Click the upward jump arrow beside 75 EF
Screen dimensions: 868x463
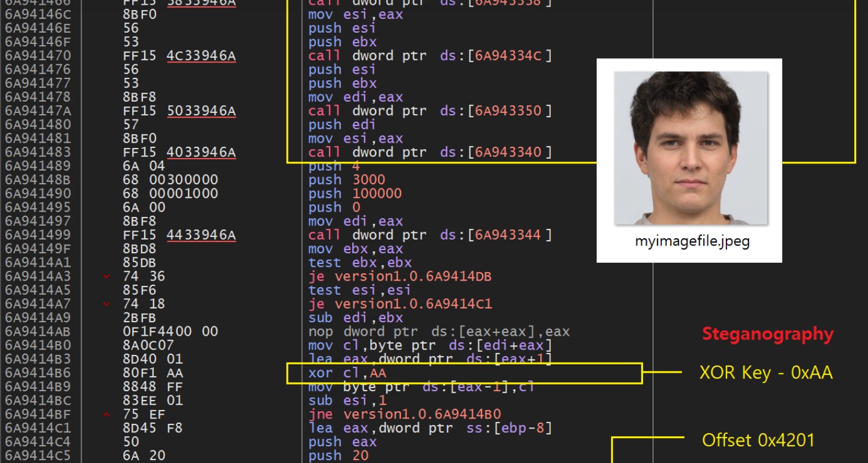[106, 414]
